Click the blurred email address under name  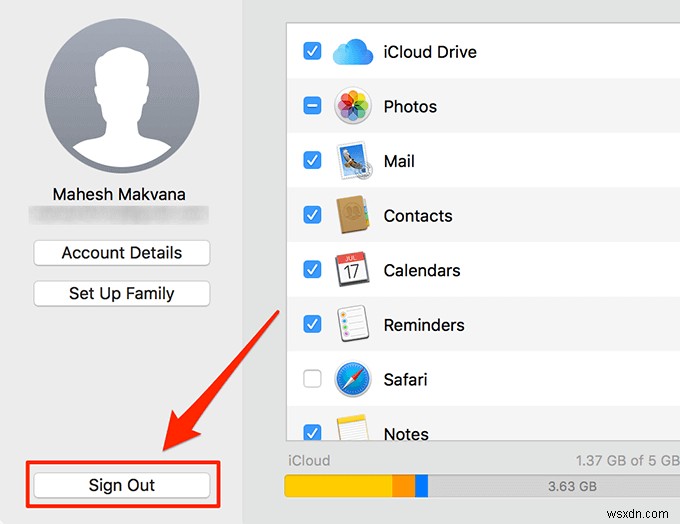(119, 215)
